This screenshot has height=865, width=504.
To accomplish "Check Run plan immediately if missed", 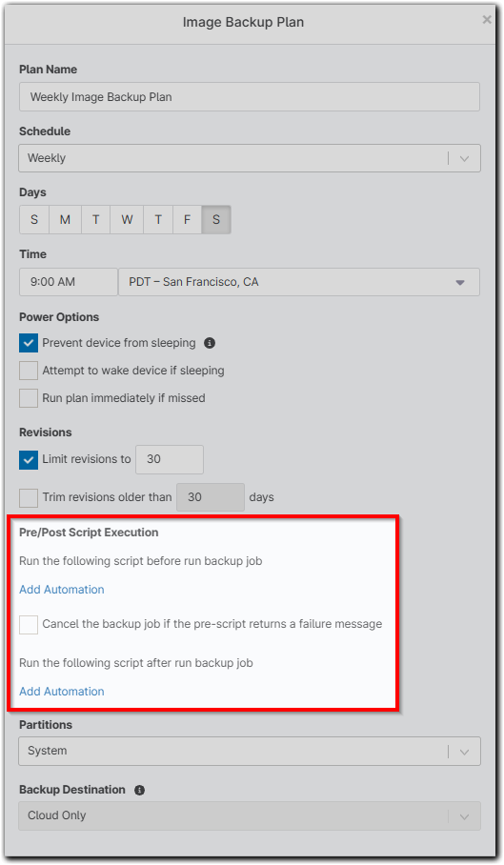I will pos(29,398).
